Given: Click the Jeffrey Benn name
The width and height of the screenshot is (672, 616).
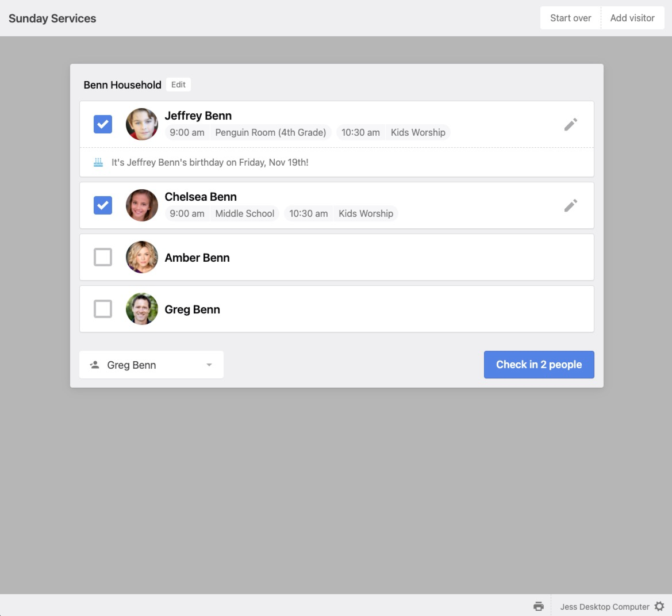Looking at the screenshot, I should (x=198, y=116).
